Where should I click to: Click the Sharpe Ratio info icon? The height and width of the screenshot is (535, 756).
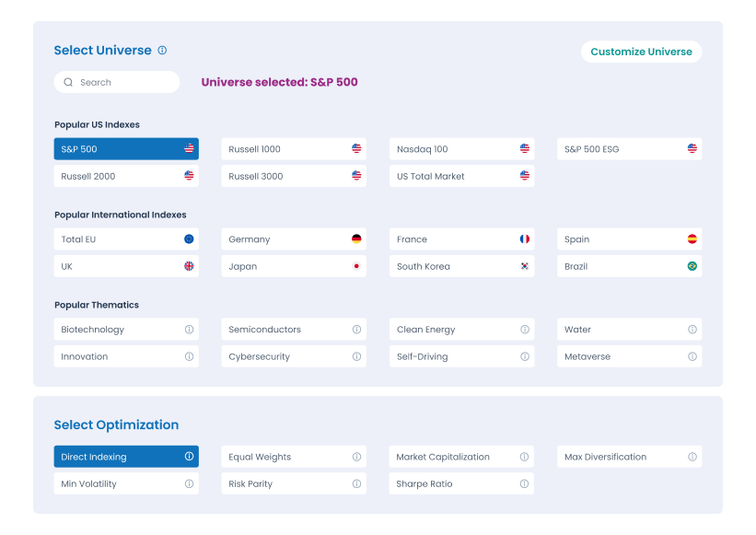pos(524,483)
